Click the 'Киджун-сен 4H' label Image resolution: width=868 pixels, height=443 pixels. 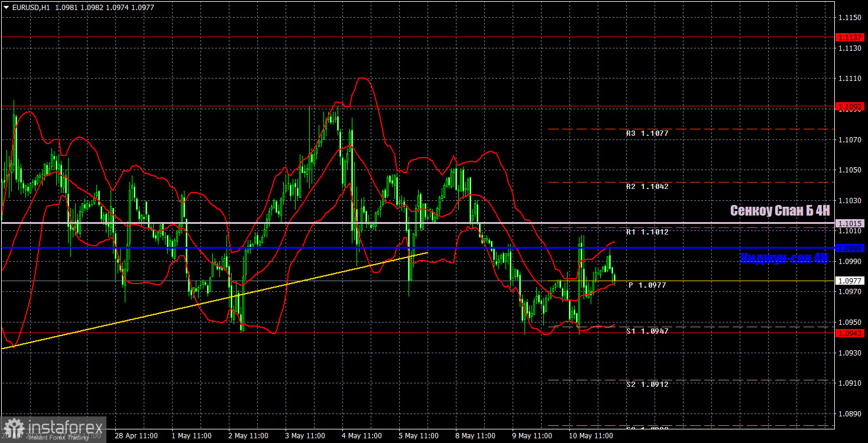pos(784,258)
